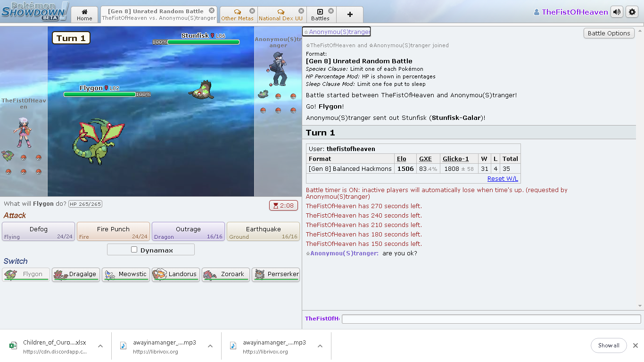Screen dimensions: 644x362
Task: Switch to Dragalge
Action: (76, 274)
